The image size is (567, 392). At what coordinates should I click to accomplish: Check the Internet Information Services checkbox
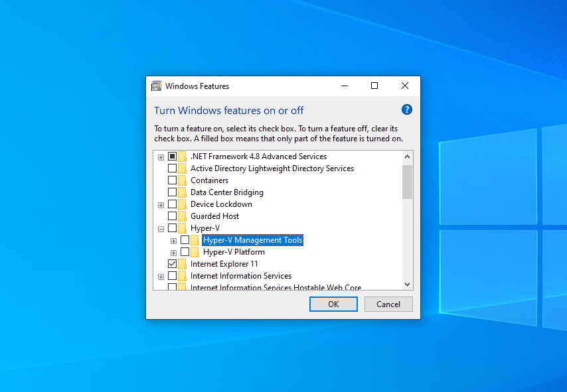[x=172, y=276]
